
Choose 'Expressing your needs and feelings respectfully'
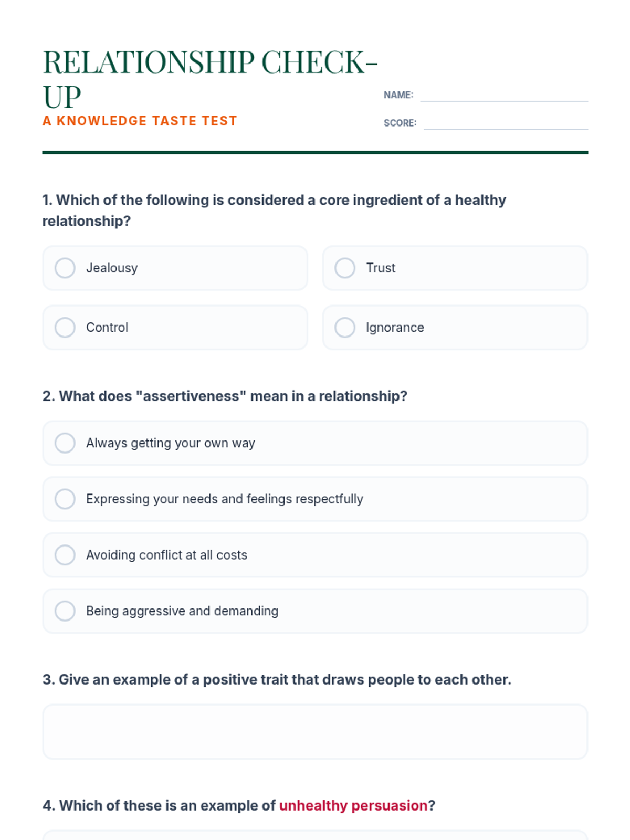pyautogui.click(x=65, y=499)
